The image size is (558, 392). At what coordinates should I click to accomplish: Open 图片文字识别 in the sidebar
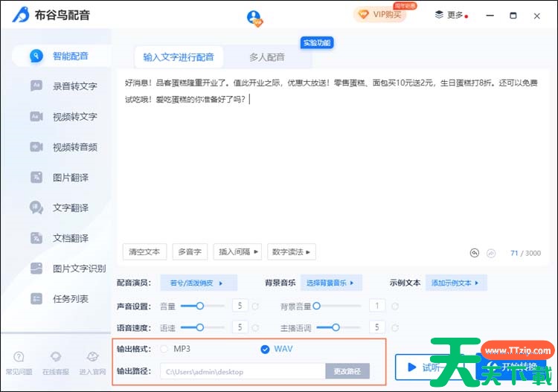click(x=68, y=269)
